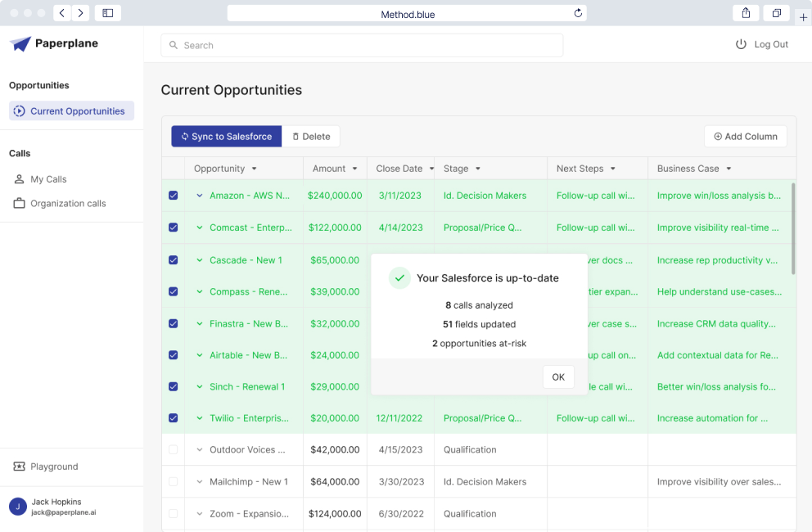The width and height of the screenshot is (812, 532).
Task: Reload the page with refresh icon
Action: pos(578,13)
